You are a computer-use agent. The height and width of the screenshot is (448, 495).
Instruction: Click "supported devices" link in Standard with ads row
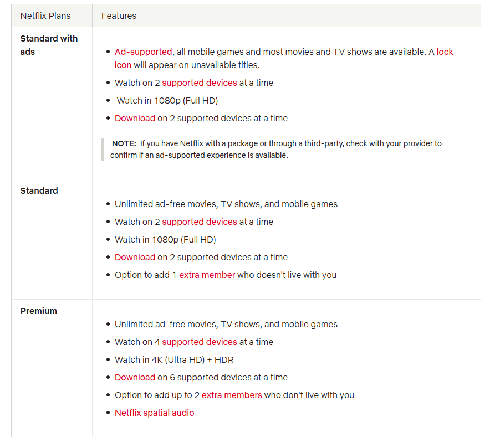[199, 83]
